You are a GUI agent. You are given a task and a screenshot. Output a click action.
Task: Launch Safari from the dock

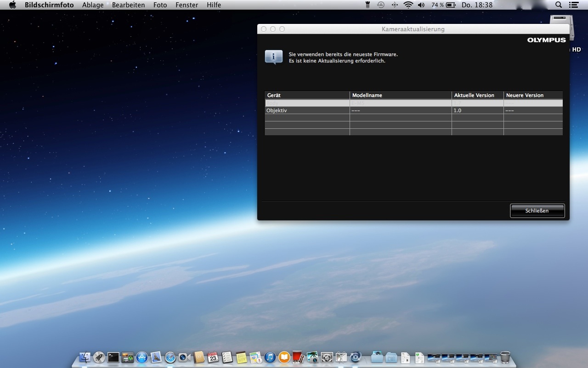click(170, 357)
